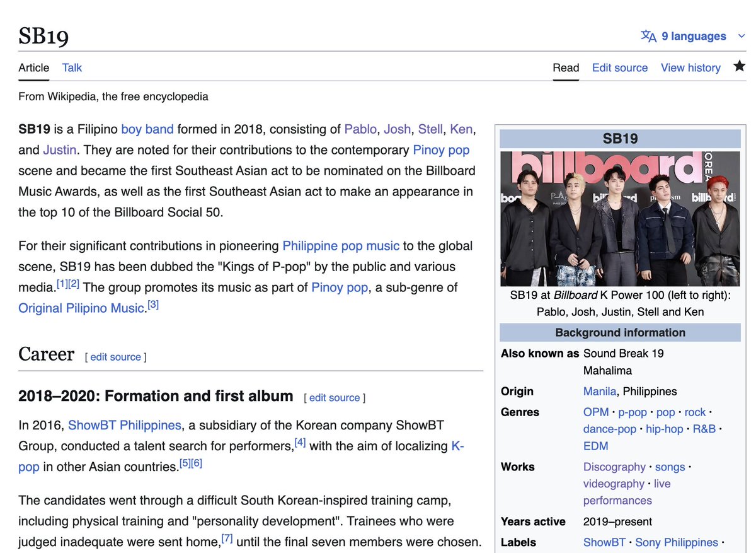Screen dimensions: 756x553
Task: Visit member Pablo's page
Action: (x=360, y=129)
